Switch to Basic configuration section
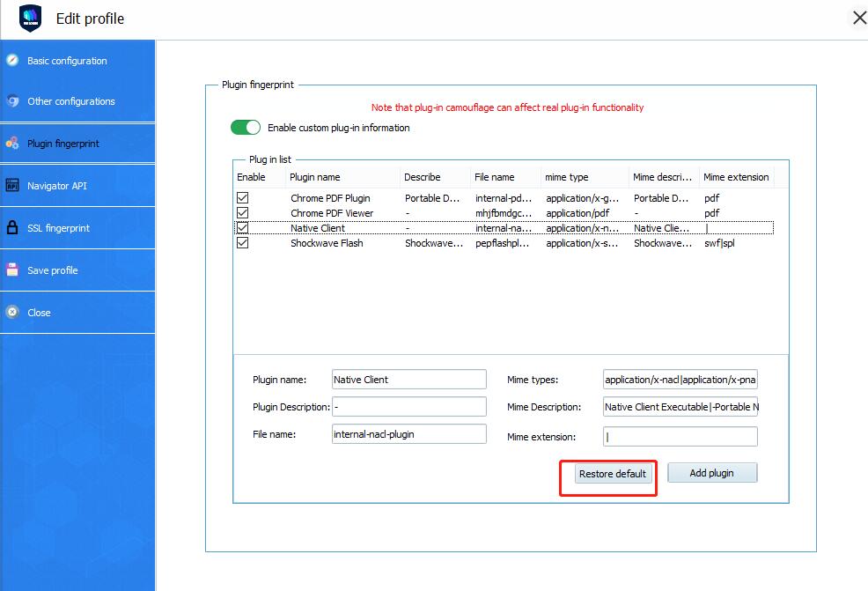 click(x=67, y=61)
